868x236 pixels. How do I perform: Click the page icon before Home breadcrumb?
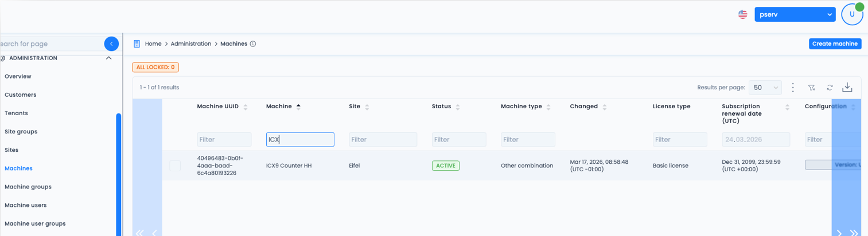click(x=137, y=44)
